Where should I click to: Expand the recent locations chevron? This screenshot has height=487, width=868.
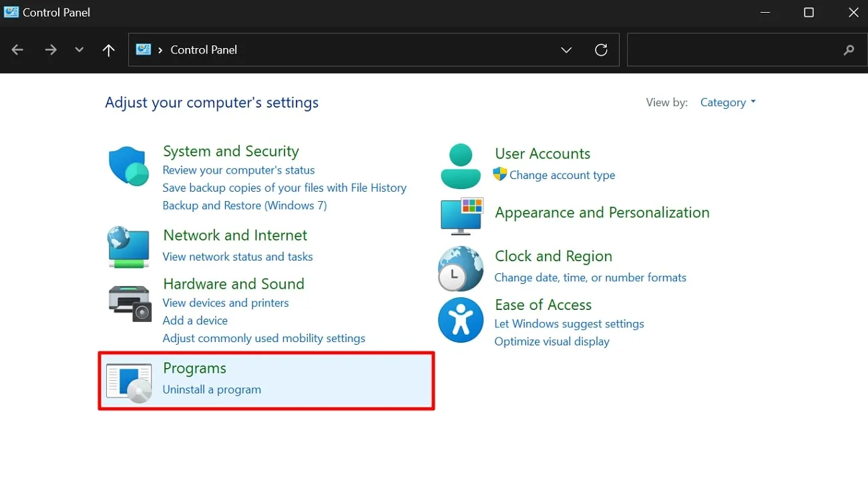click(79, 50)
